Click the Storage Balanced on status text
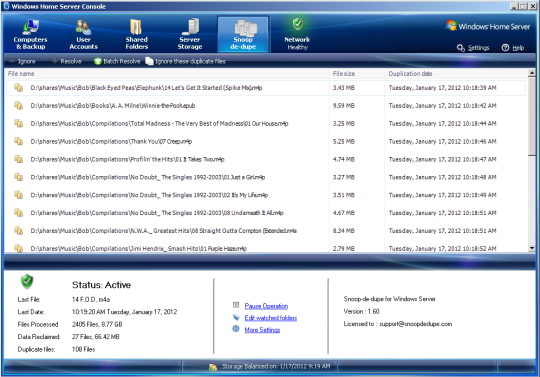This screenshot has width=540, height=377. click(276, 366)
